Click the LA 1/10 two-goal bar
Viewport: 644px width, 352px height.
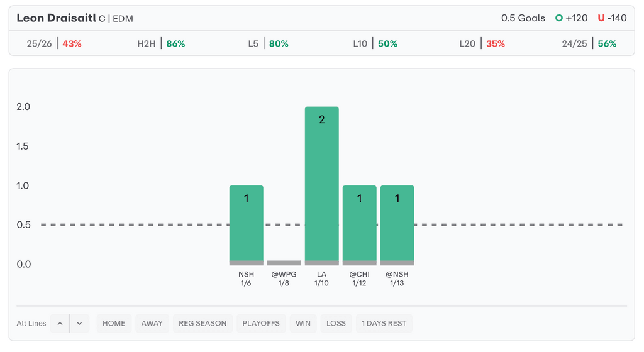(322, 185)
